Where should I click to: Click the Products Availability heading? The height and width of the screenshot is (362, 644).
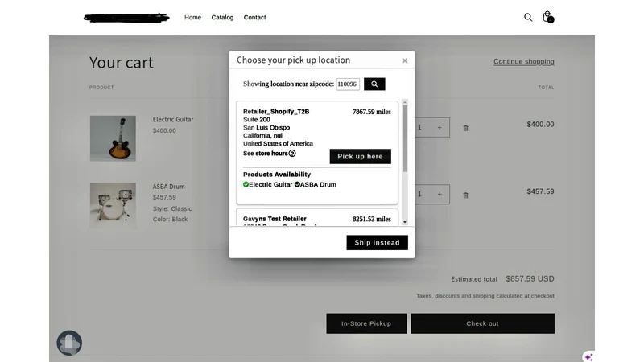pyautogui.click(x=277, y=175)
